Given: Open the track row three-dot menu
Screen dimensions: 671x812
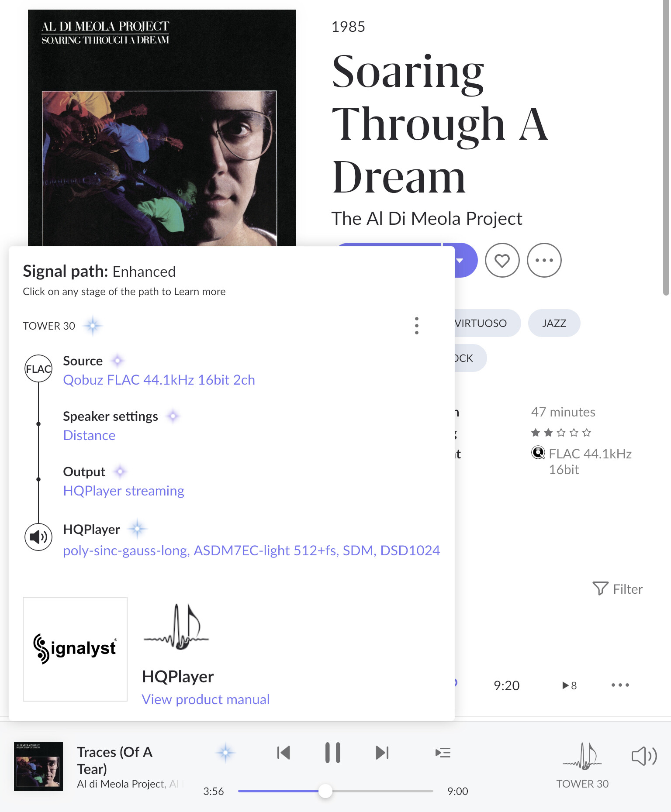Looking at the screenshot, I should [620, 685].
